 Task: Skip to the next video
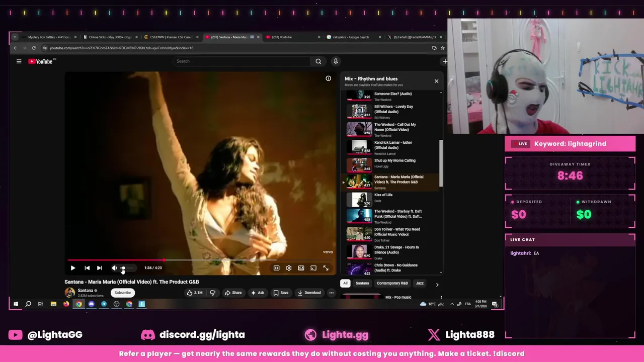tap(100, 268)
